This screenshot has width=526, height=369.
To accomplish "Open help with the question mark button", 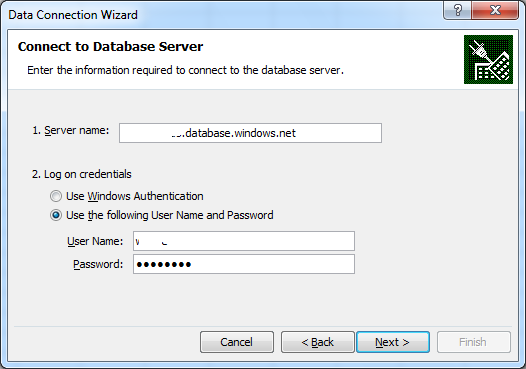I will click(457, 10).
